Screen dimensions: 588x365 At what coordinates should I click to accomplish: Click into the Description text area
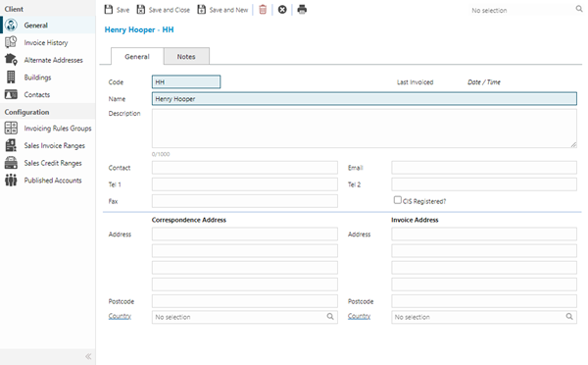pyautogui.click(x=365, y=129)
